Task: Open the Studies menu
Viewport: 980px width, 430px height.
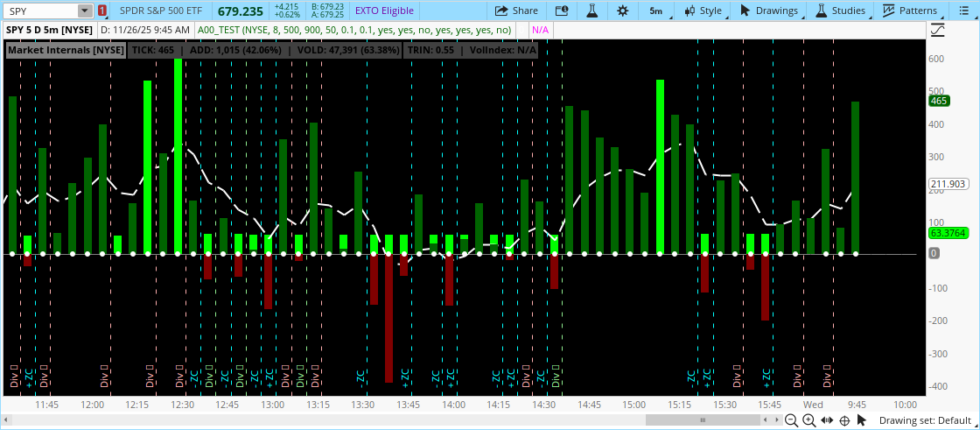Action: [x=840, y=11]
